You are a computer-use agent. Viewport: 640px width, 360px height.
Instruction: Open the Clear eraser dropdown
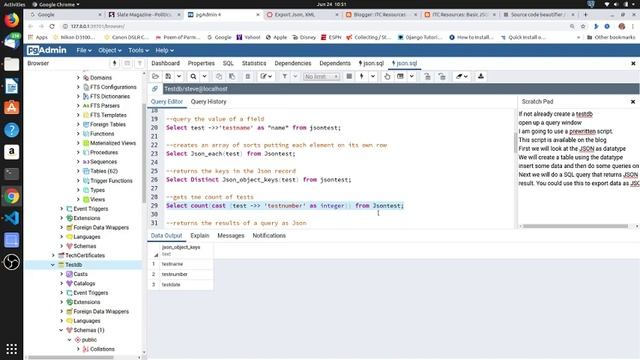(462, 76)
